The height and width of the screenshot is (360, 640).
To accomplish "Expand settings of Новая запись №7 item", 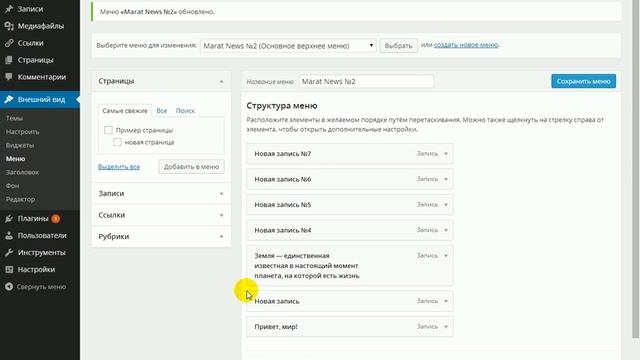I will coord(446,154).
